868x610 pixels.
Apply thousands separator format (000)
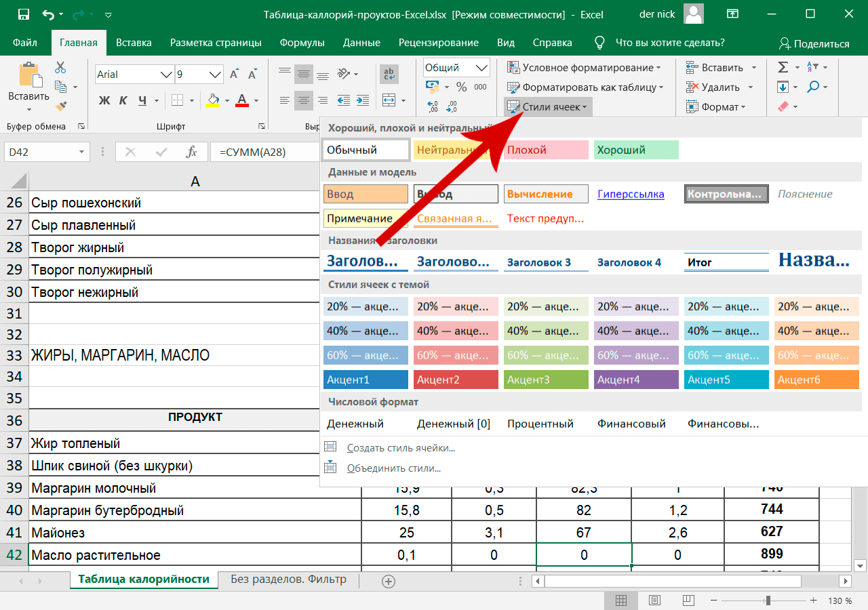(480, 87)
